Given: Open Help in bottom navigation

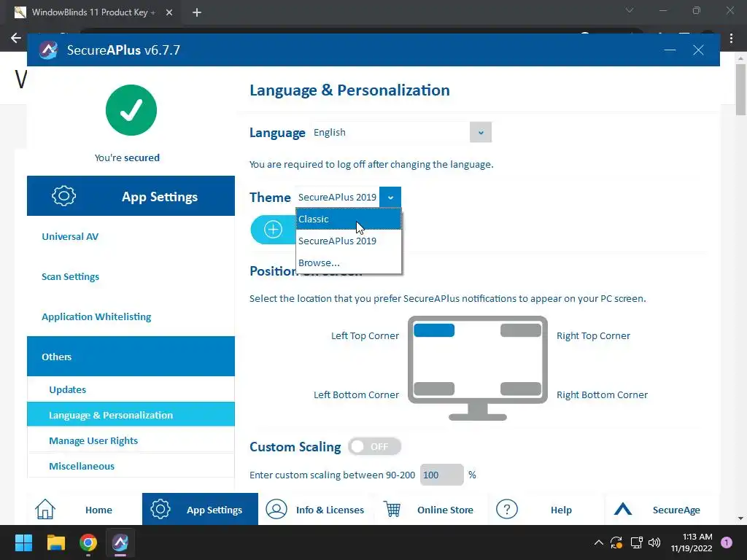Looking at the screenshot, I should click(x=546, y=509).
